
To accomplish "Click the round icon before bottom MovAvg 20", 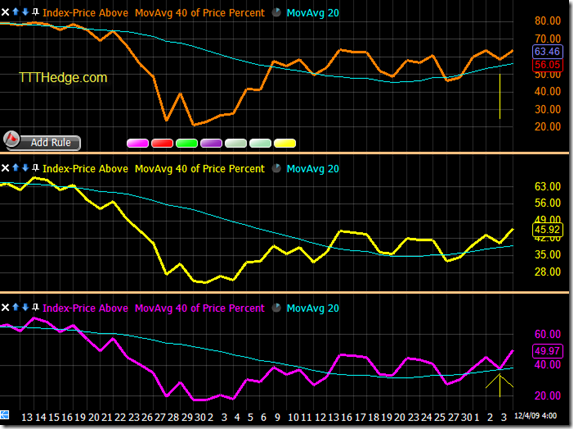I will [x=277, y=308].
